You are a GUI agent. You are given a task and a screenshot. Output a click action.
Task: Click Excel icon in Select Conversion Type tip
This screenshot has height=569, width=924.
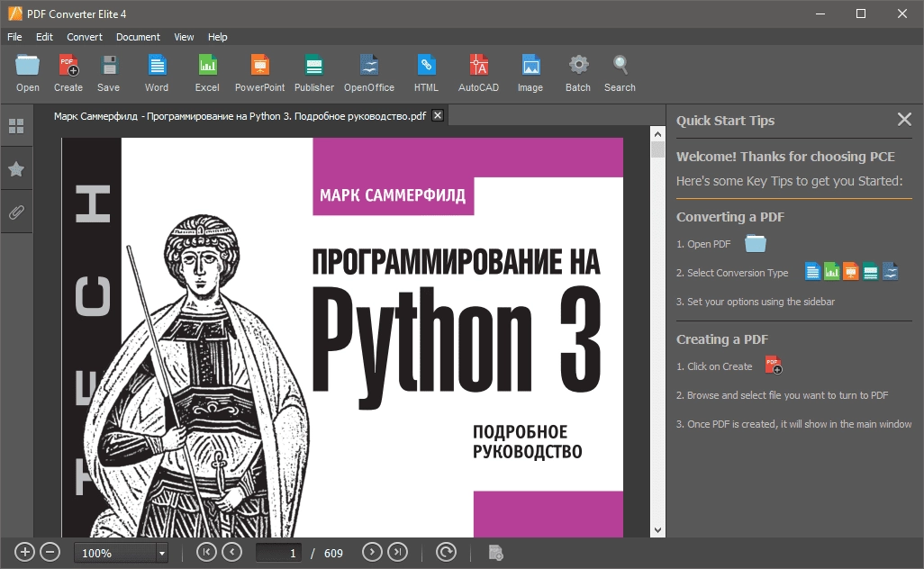tap(831, 272)
